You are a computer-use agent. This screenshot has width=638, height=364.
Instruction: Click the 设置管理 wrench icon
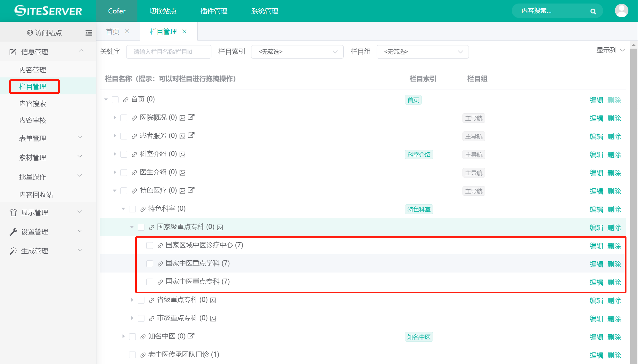pos(13,232)
